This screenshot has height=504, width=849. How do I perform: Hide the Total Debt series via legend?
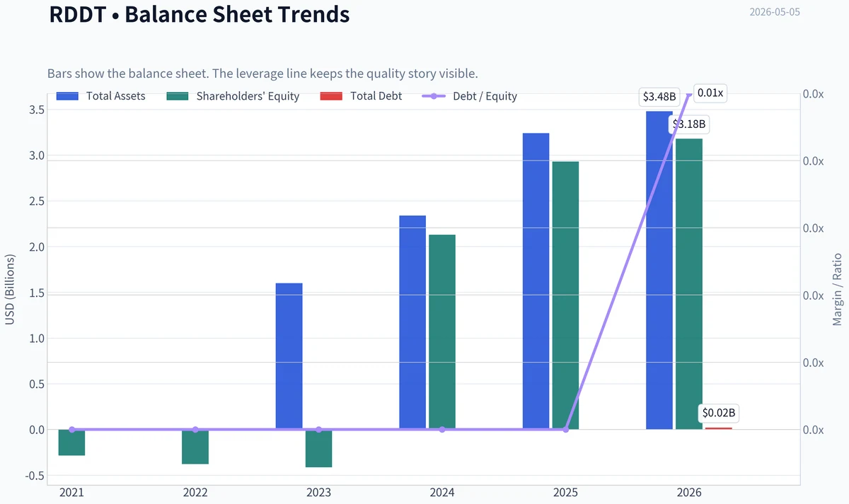click(361, 96)
